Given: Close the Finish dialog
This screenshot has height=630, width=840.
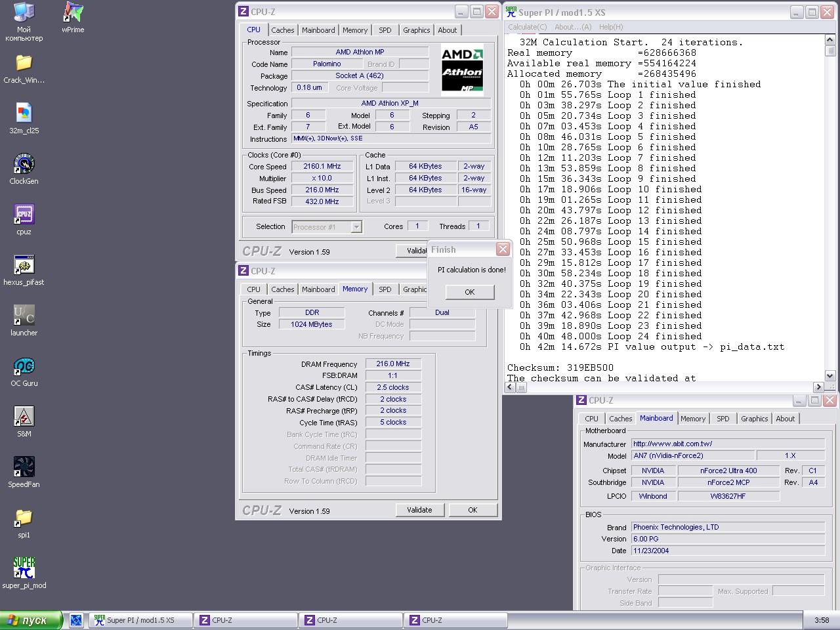Looking at the screenshot, I should click(503, 249).
